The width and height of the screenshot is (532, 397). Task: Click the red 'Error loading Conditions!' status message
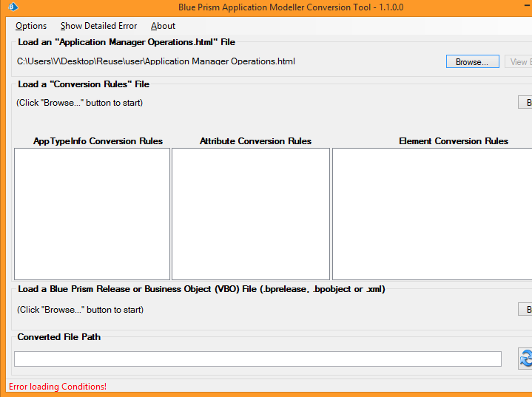pos(58,387)
